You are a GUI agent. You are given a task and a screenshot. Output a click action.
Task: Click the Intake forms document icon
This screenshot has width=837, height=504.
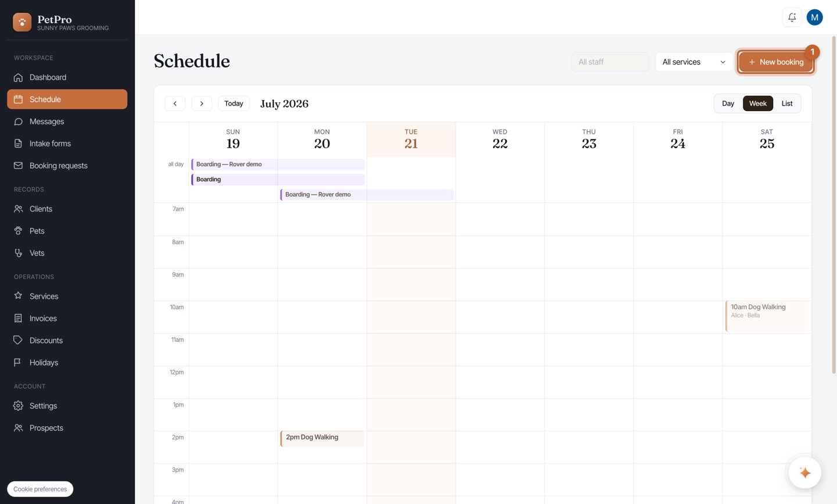click(x=18, y=144)
